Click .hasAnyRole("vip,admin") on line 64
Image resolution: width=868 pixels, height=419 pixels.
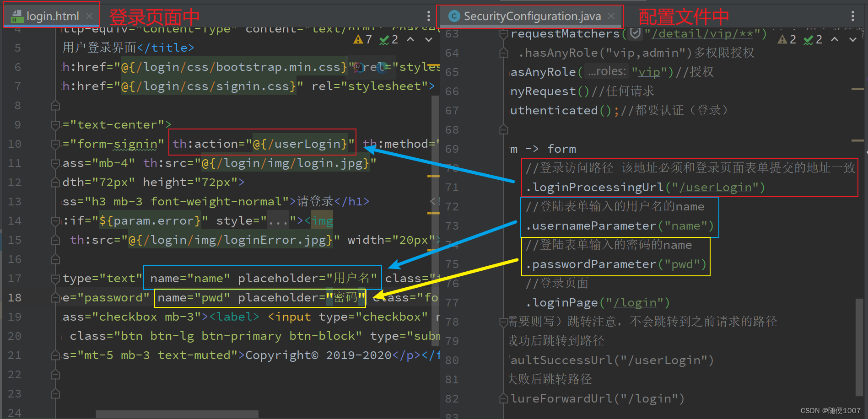[x=605, y=53]
